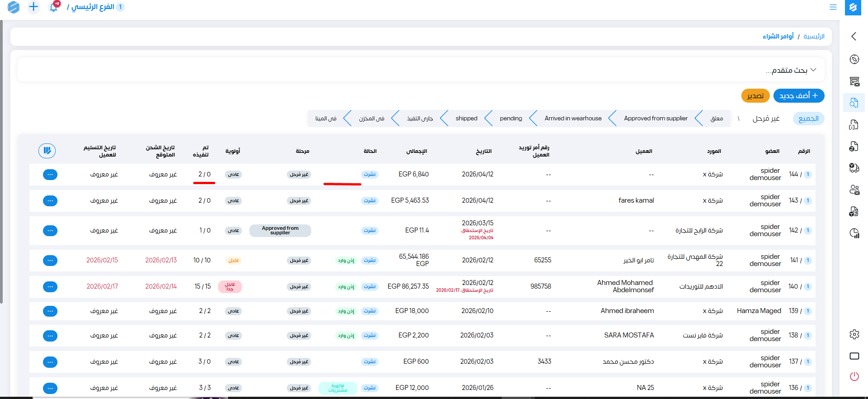Switch to the 'shipped' stage tab
The width and height of the screenshot is (868, 399).
pyautogui.click(x=466, y=119)
